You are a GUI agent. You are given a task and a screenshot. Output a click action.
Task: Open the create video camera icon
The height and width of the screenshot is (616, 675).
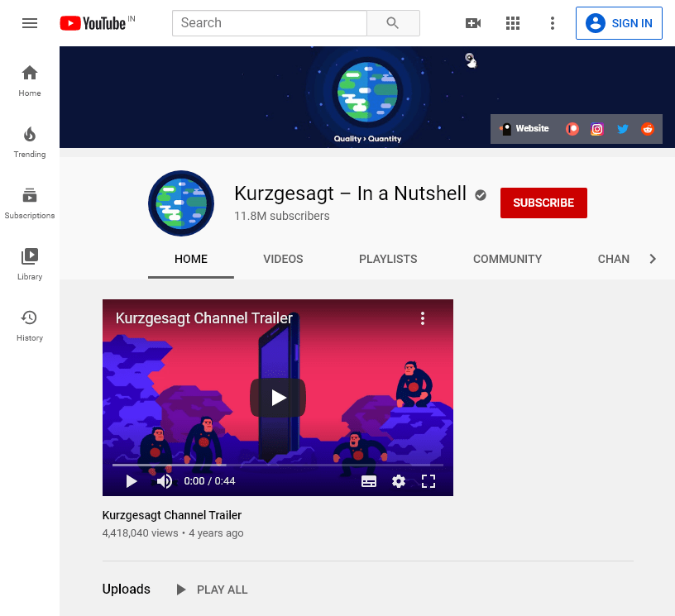472,23
